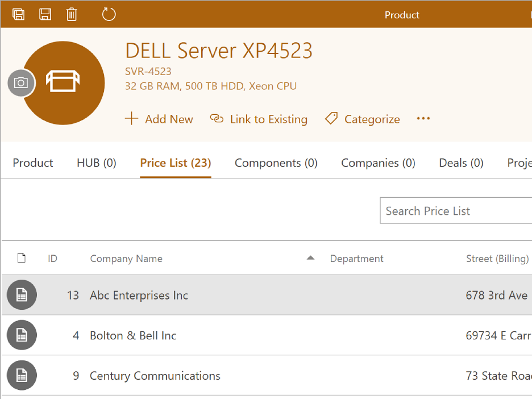The width and height of the screenshot is (532, 399).
Task: Click the chain link icon
Action: coord(217,119)
